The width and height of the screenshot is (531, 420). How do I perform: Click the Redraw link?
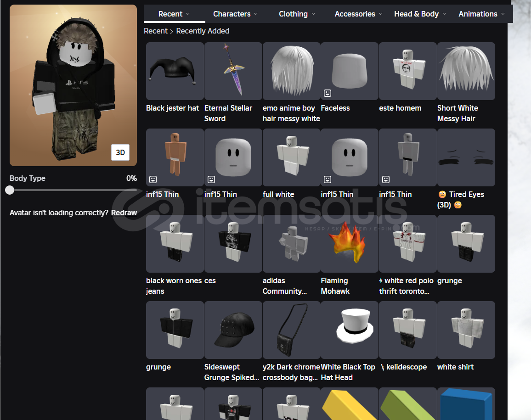point(124,213)
